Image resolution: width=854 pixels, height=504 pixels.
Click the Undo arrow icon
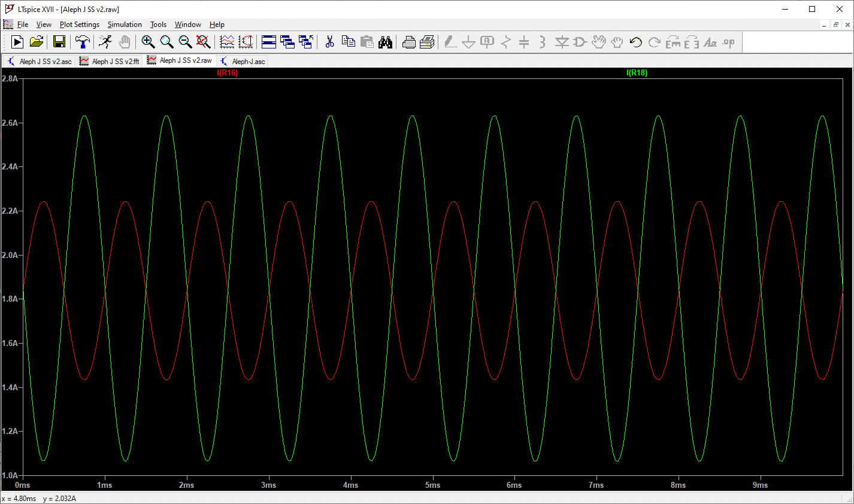pyautogui.click(x=636, y=42)
